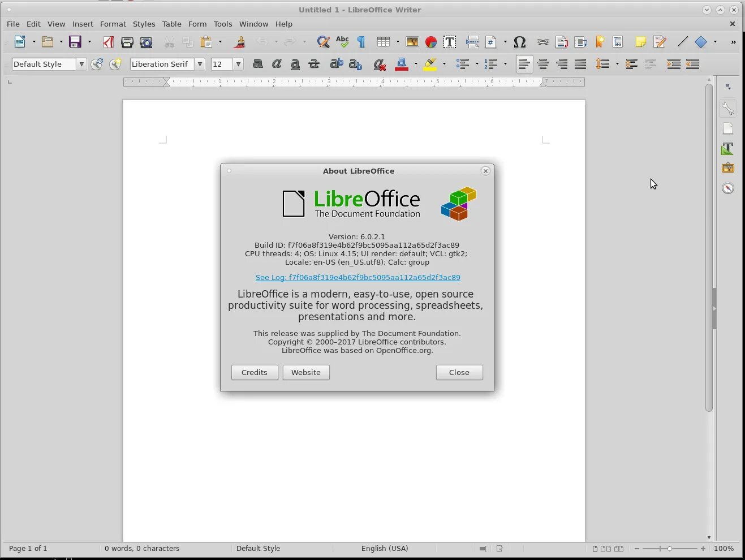Open the File menu

click(x=13, y=24)
